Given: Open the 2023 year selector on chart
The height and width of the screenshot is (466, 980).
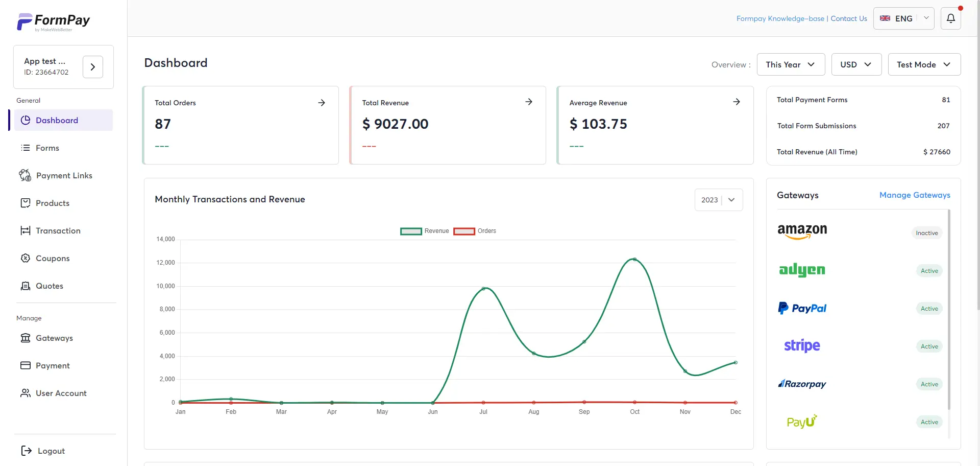Looking at the screenshot, I should point(718,200).
